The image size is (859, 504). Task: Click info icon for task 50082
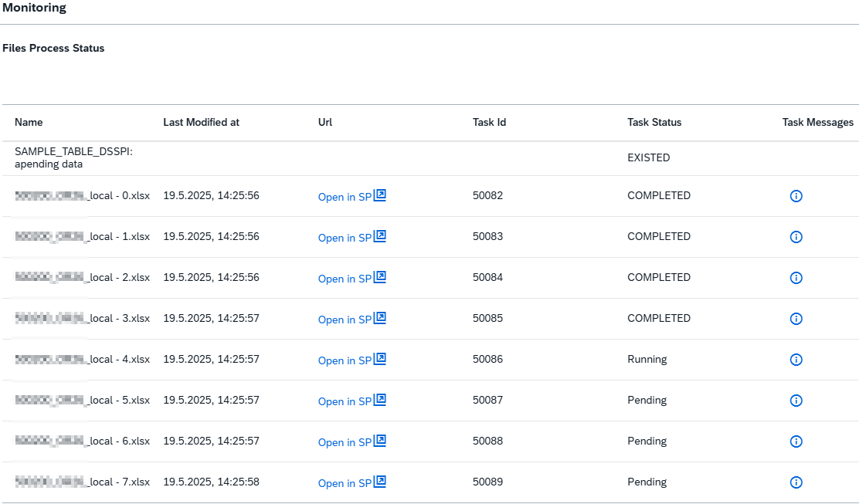coord(796,196)
